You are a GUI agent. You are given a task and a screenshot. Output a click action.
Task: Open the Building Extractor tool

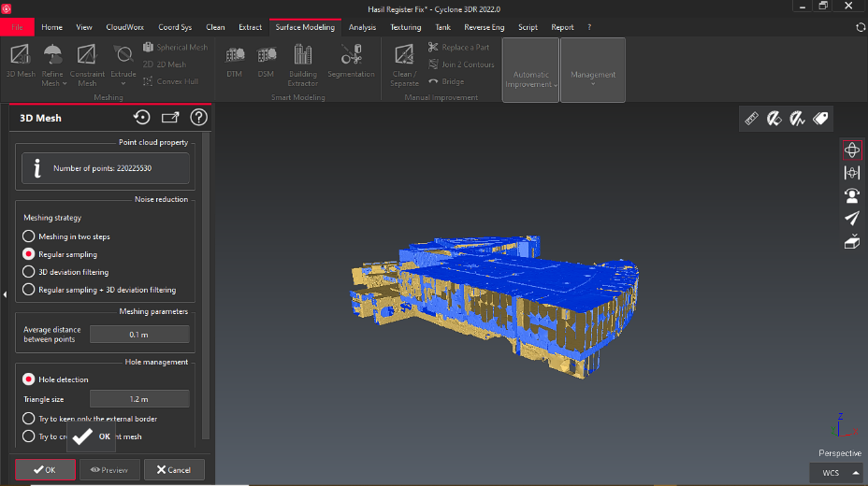[x=303, y=64]
